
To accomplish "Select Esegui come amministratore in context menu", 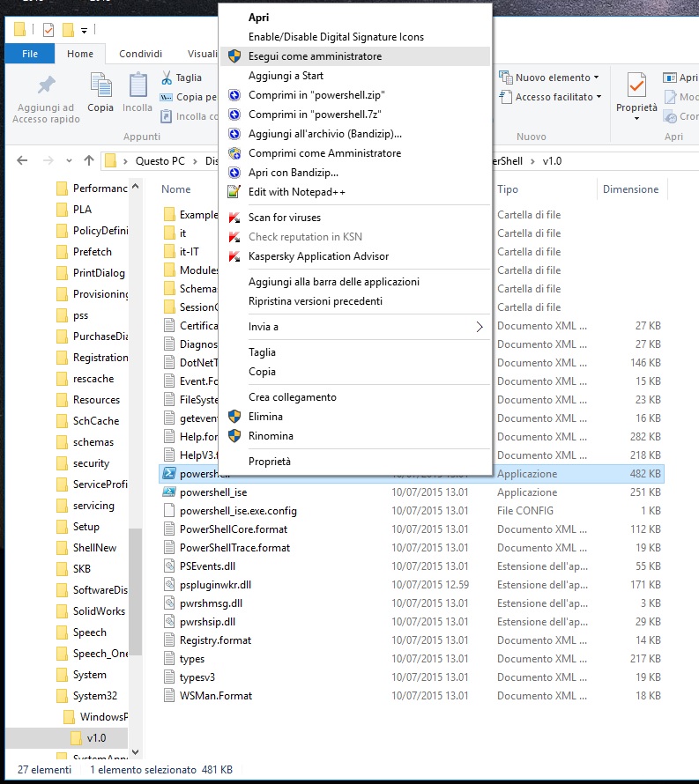I will point(315,56).
